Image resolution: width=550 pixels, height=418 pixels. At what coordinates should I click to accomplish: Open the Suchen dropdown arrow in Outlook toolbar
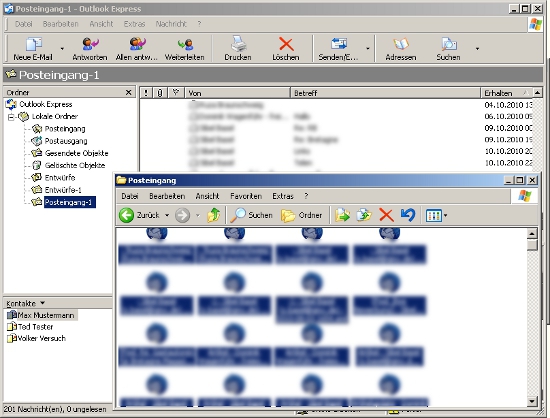tap(477, 49)
